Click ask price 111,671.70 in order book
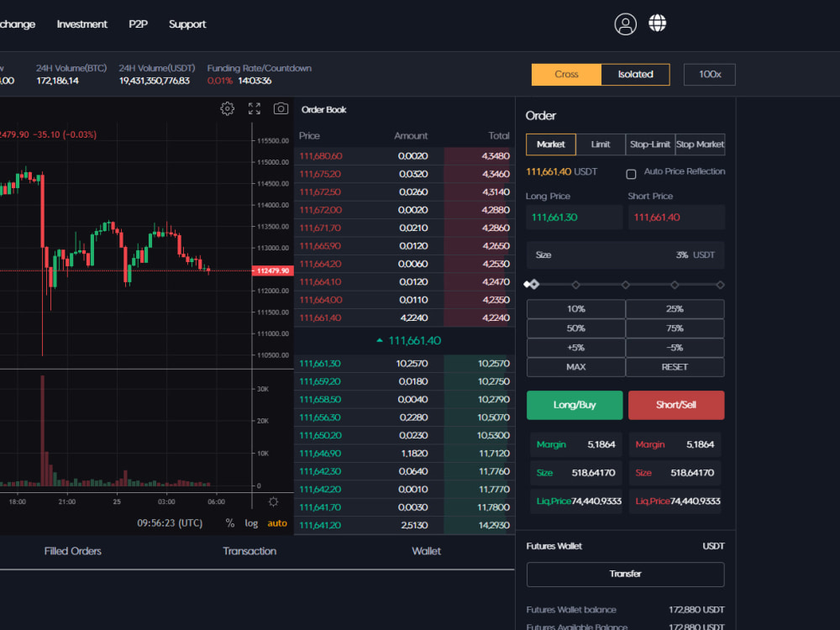 pos(320,228)
